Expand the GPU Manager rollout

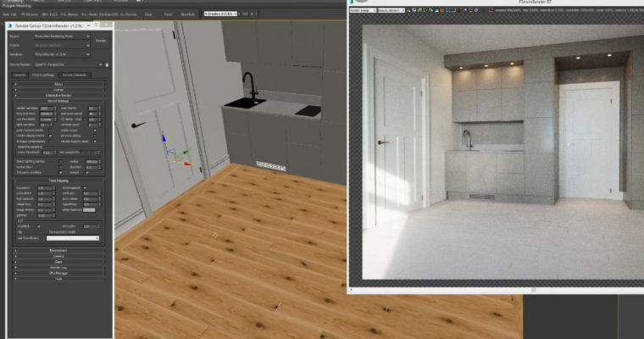(58, 273)
